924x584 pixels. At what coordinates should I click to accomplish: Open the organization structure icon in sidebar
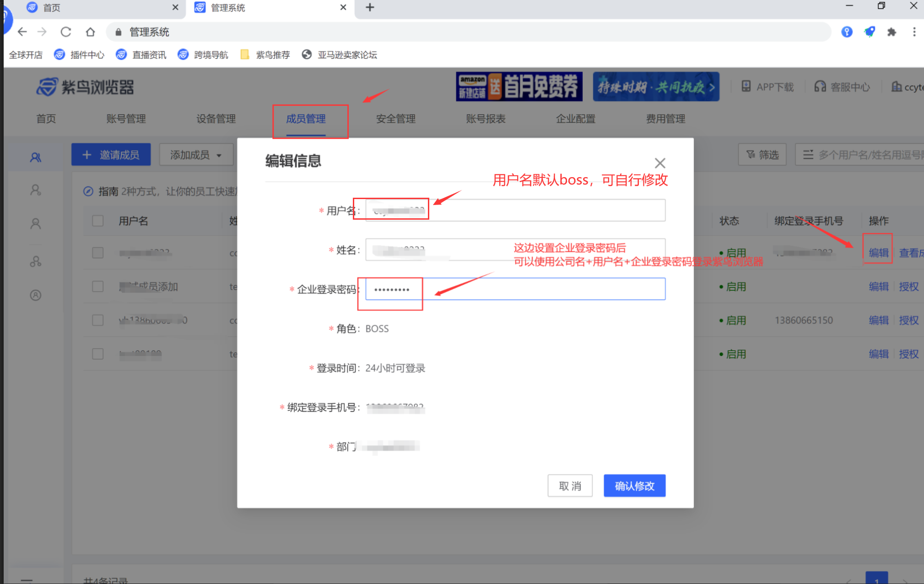pos(35,261)
